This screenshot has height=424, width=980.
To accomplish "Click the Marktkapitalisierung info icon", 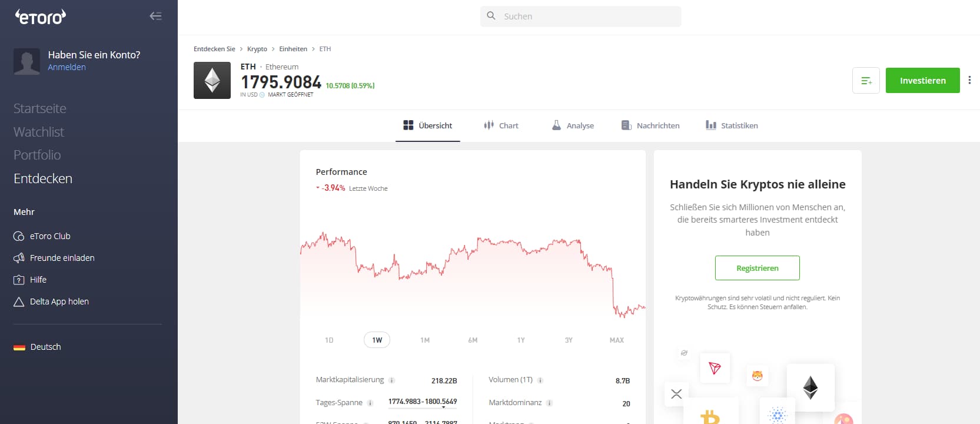I will [x=392, y=380].
